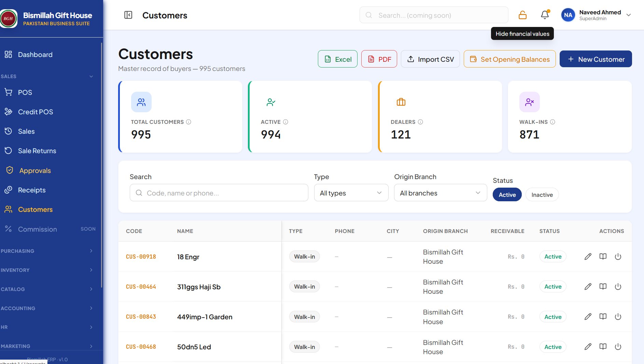644x364 pixels.
Task: Click the Total Customers info icon
Action: click(x=188, y=122)
